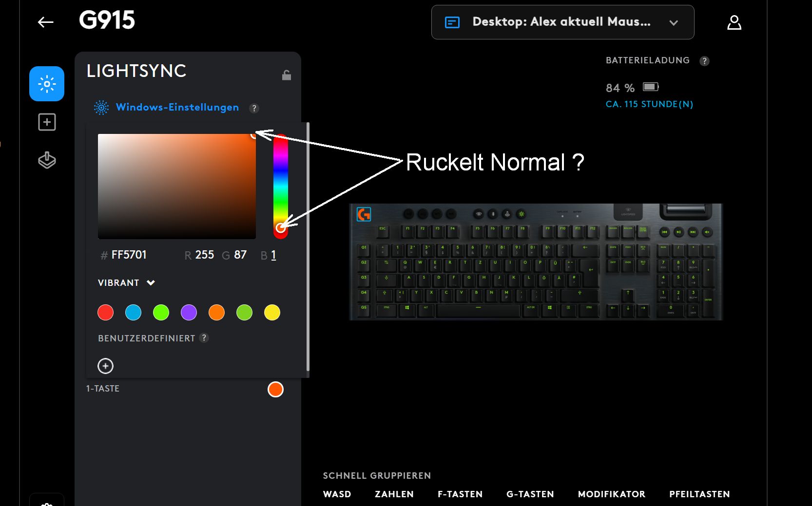Screen dimensions: 812x506
Task: Click the G5 key on keyboard image
Action: 364,309
